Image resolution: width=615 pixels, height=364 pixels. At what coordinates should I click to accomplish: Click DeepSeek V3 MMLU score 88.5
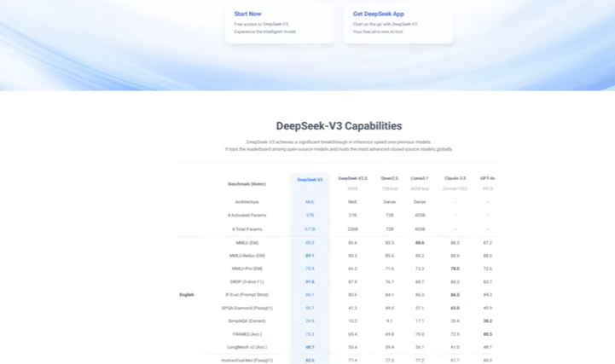coord(310,243)
